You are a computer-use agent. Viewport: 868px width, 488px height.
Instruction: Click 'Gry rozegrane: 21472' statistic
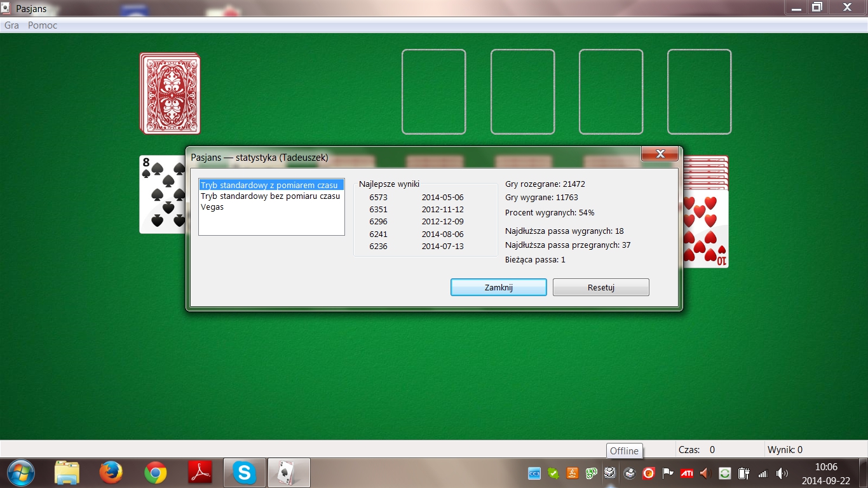[x=545, y=184]
